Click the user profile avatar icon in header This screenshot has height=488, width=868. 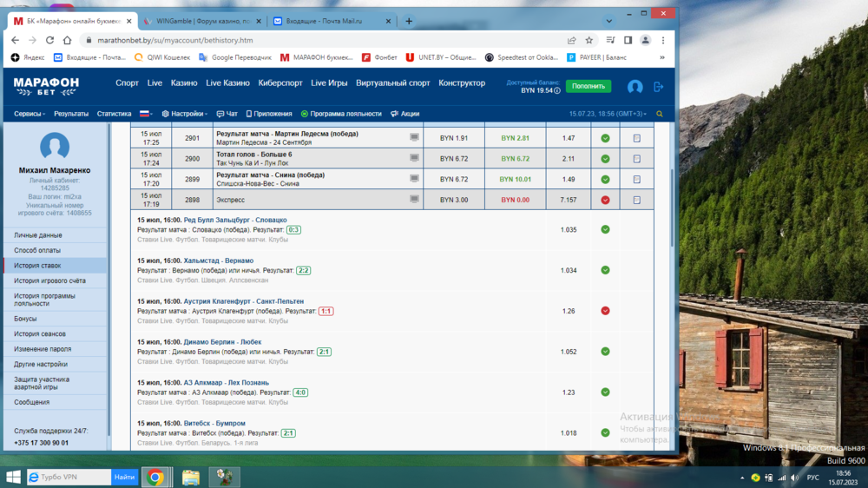tap(635, 87)
